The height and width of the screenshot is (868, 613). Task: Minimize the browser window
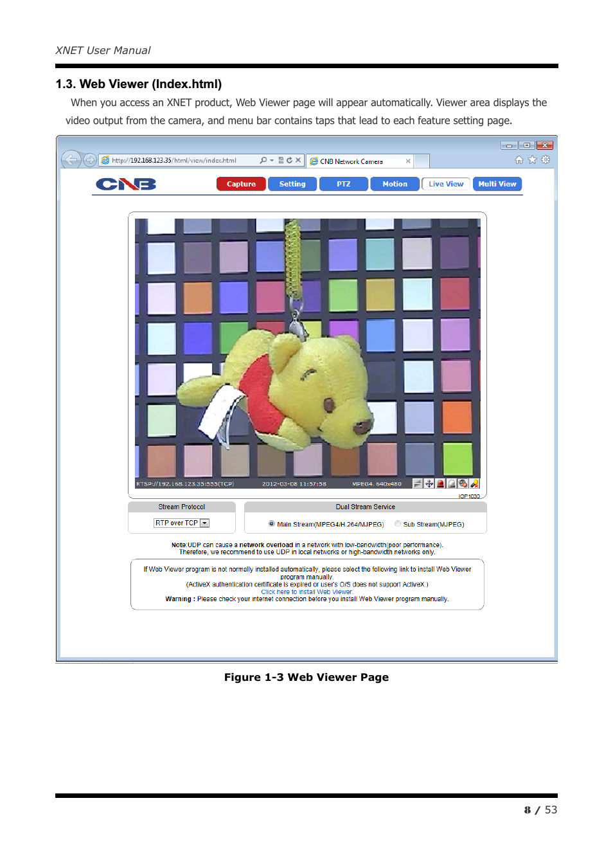pyautogui.click(x=509, y=145)
